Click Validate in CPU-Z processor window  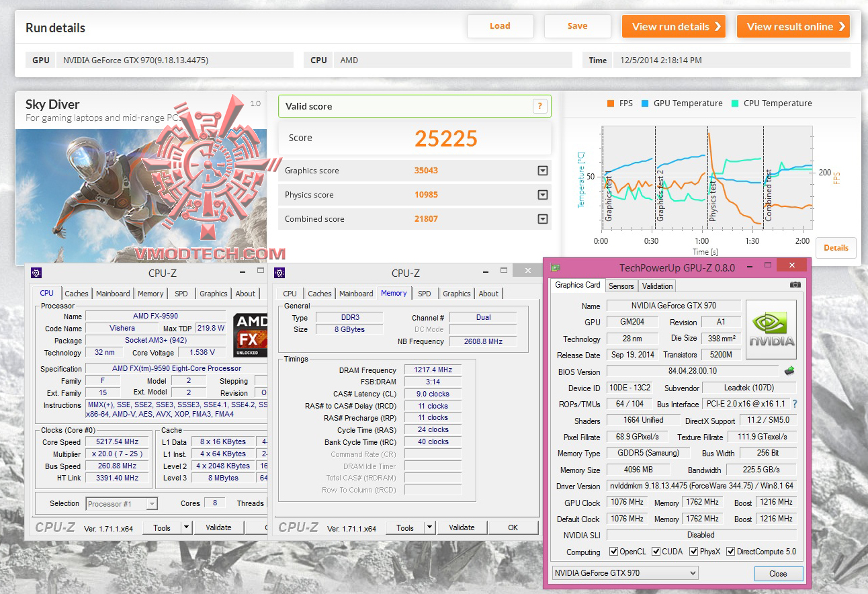click(218, 527)
